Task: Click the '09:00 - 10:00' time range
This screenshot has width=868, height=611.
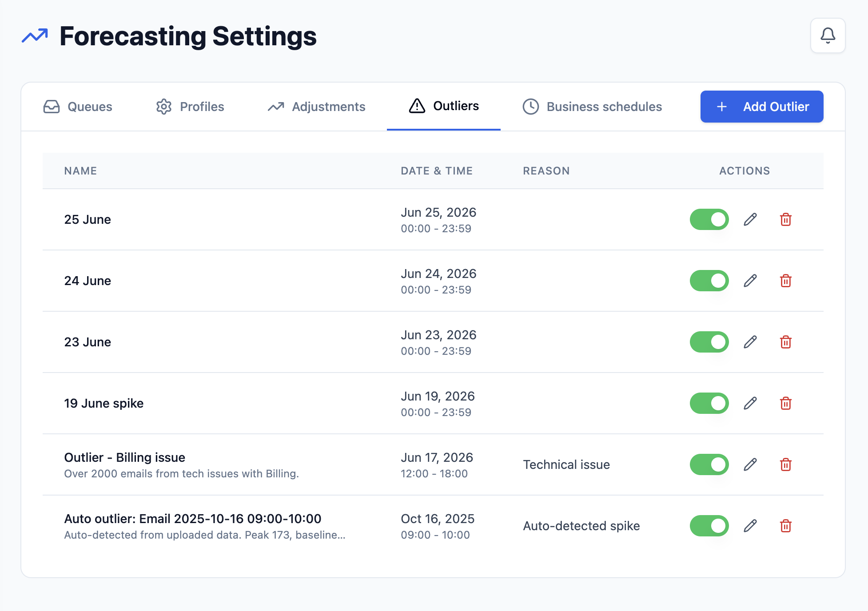Action: (435, 535)
